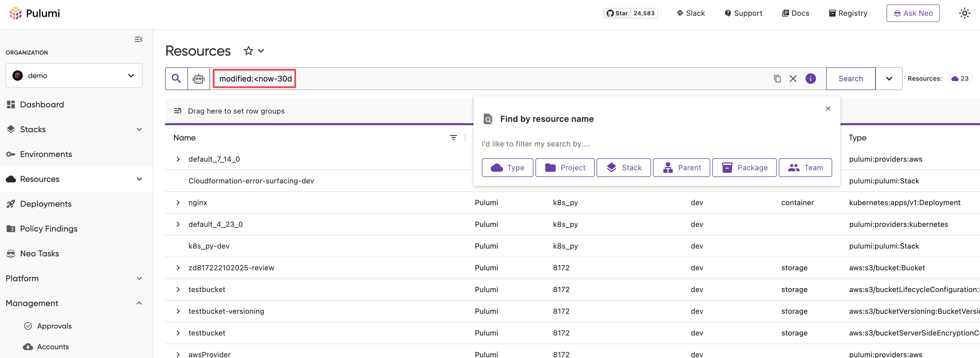Image resolution: width=980 pixels, height=358 pixels.
Task: Expand the Stacks sidebar chevron
Action: 139,129
